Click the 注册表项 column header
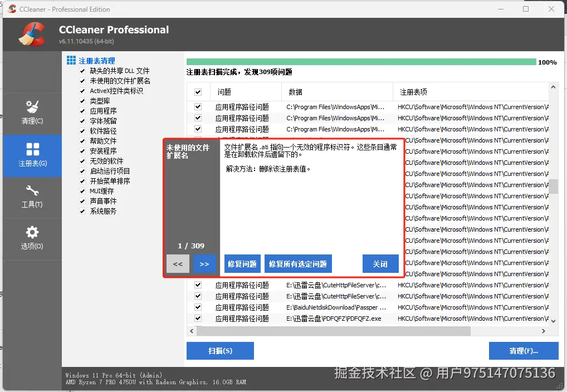This screenshot has width=567, height=392. click(471, 92)
